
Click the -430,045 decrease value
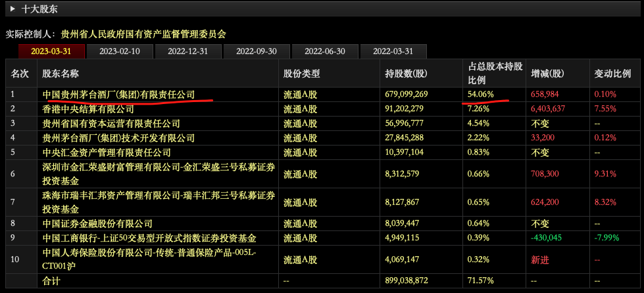[x=546, y=238]
